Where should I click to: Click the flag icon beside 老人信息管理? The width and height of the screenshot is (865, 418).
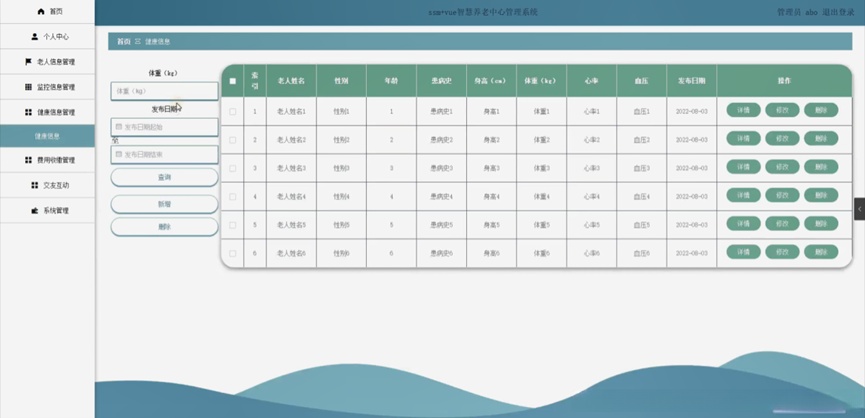[28, 62]
